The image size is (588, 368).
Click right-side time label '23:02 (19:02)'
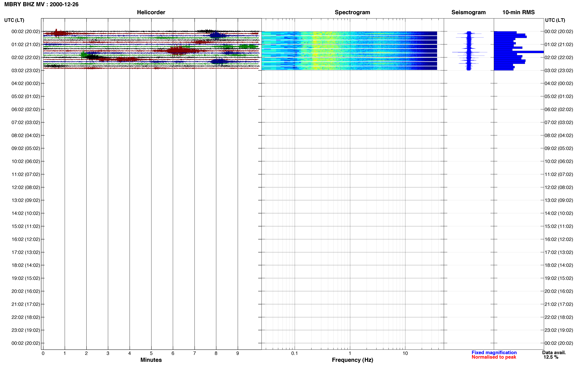(559, 330)
